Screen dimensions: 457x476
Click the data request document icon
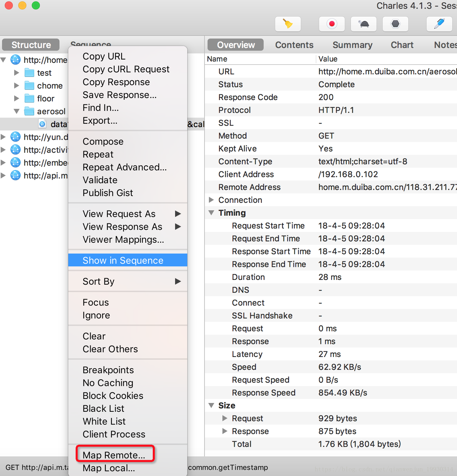click(42, 124)
